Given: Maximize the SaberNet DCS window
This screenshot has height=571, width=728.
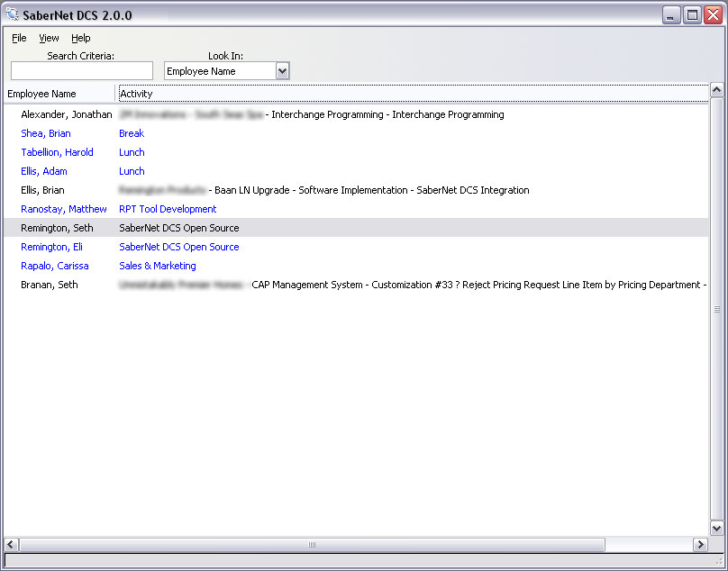Looking at the screenshot, I should click(x=692, y=15).
